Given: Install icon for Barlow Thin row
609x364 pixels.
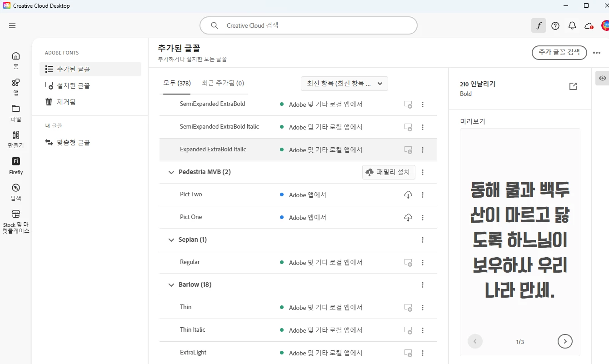Looking at the screenshot, I should point(408,308).
